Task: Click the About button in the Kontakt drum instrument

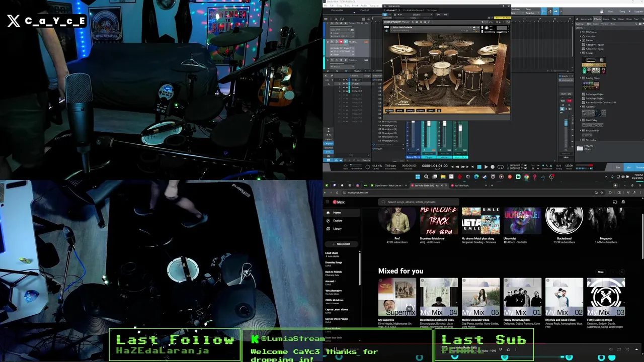Action: (x=431, y=111)
